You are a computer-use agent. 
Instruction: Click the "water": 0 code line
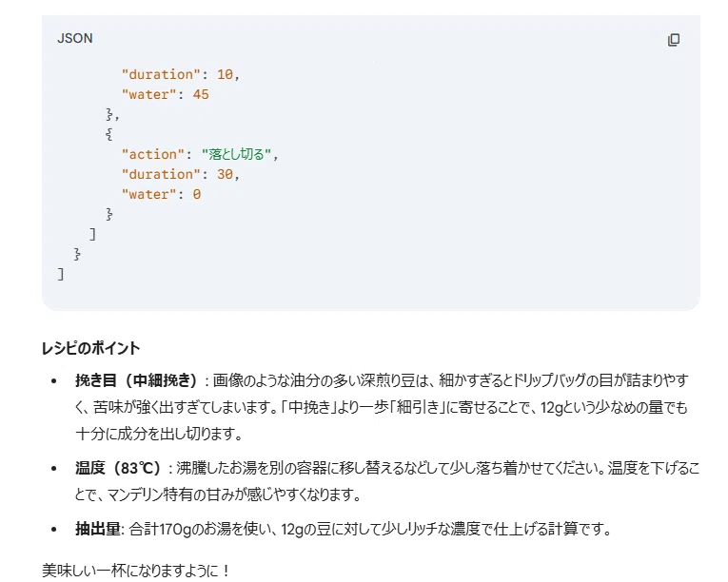tap(161, 194)
